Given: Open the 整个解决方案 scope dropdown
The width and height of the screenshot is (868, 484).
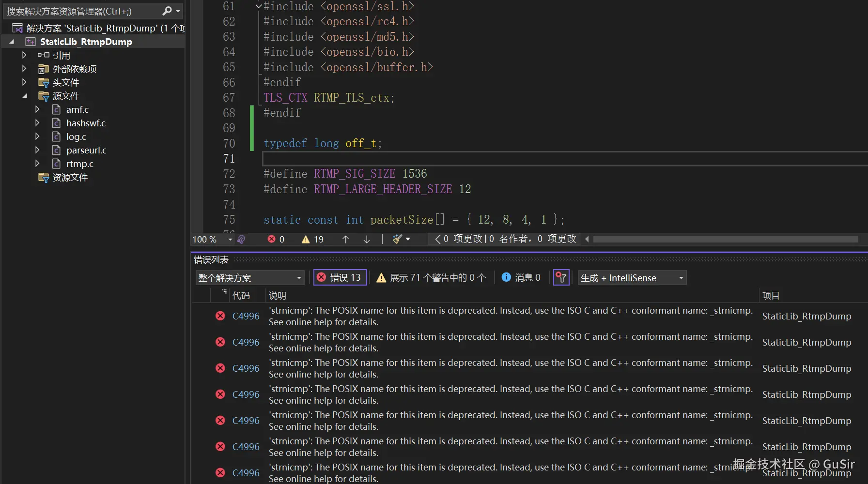Looking at the screenshot, I should click(250, 278).
